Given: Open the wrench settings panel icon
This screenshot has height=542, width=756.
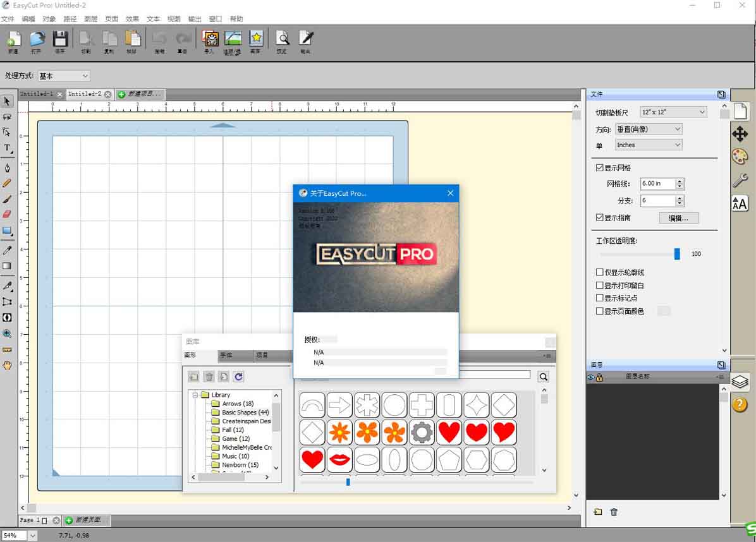Looking at the screenshot, I should pyautogui.click(x=740, y=180).
